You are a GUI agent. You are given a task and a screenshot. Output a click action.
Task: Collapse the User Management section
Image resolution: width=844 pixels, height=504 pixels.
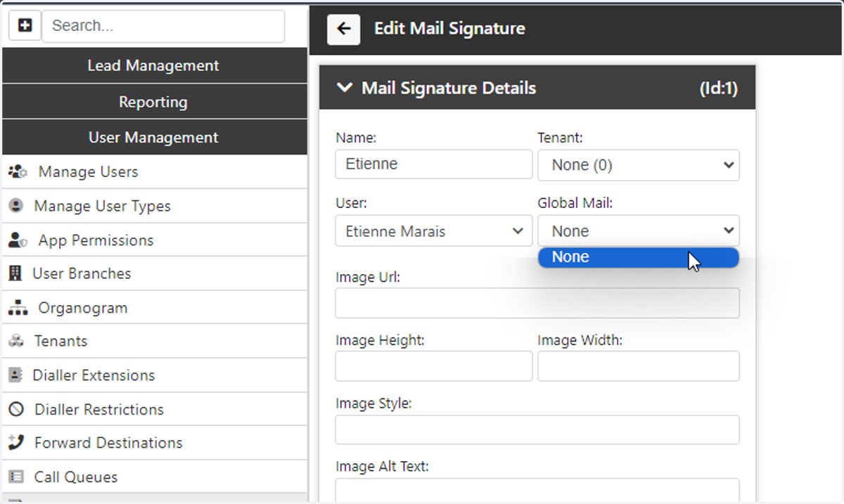click(155, 138)
